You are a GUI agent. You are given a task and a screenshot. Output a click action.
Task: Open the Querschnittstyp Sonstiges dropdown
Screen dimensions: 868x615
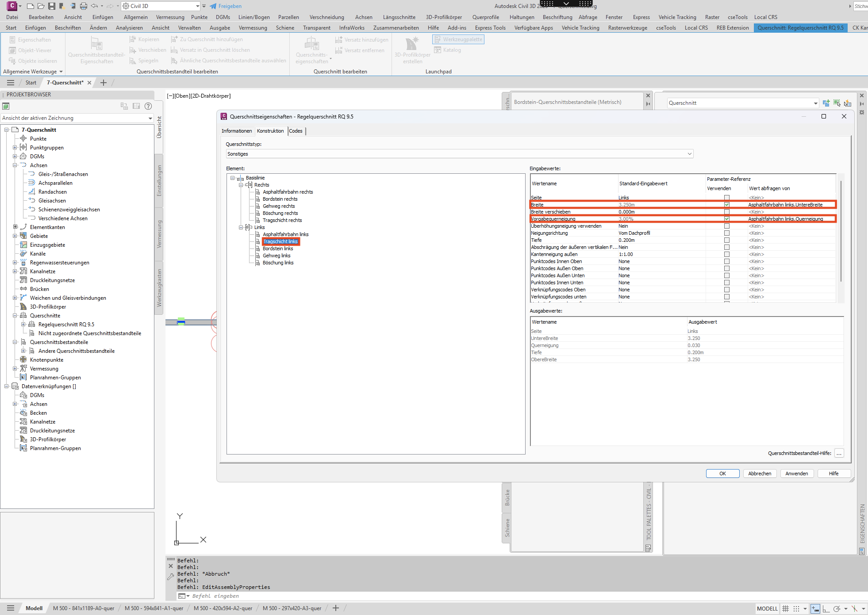click(x=459, y=154)
